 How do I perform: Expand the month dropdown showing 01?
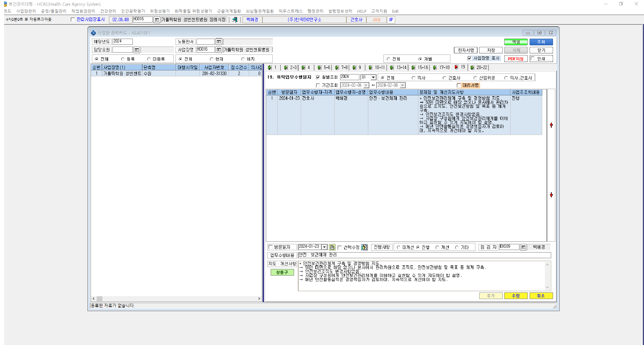pos(373,77)
